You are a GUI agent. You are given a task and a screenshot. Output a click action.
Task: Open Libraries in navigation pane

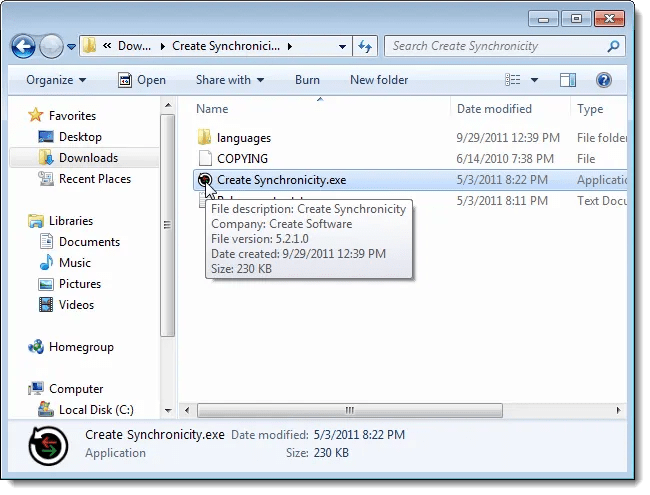[x=71, y=221]
